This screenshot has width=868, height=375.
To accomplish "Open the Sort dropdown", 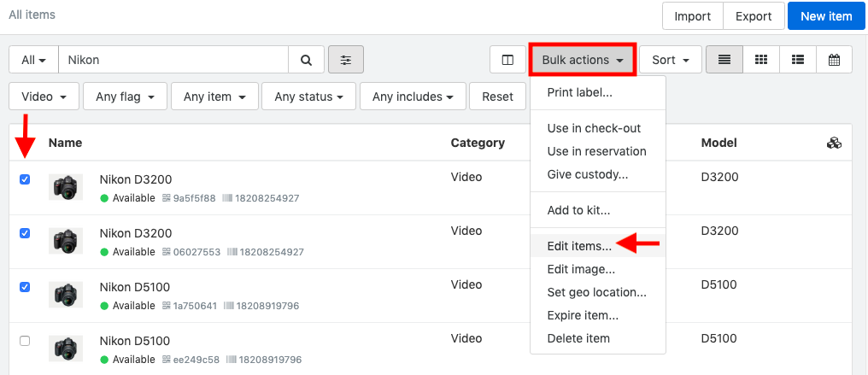I will pyautogui.click(x=671, y=60).
